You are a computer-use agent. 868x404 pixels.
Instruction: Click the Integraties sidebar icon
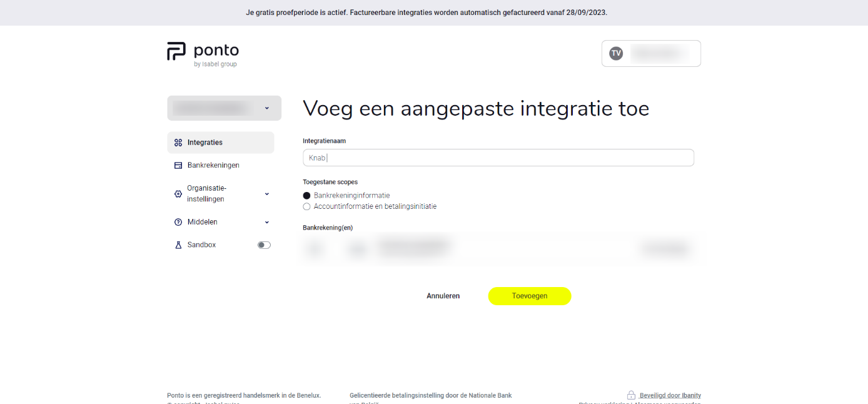click(178, 143)
